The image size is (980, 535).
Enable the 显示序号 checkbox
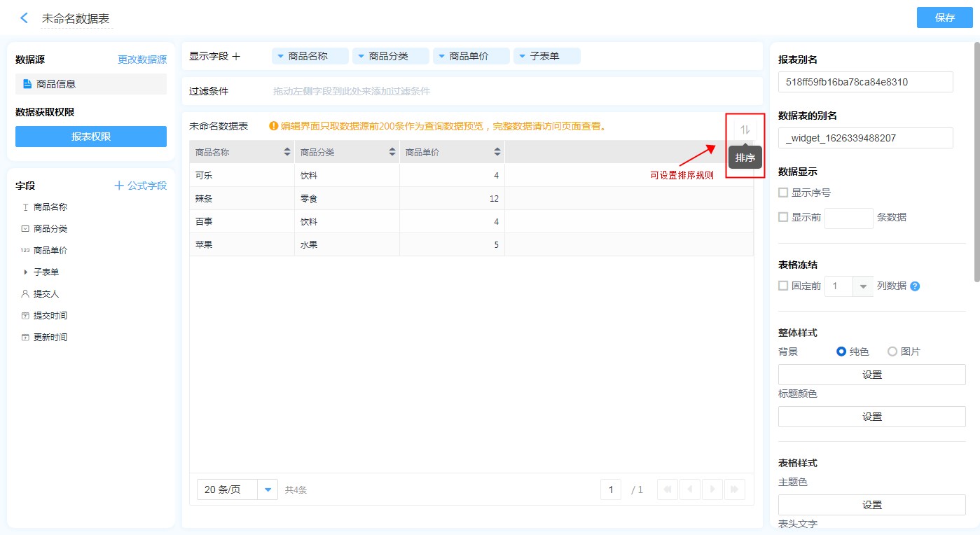784,193
